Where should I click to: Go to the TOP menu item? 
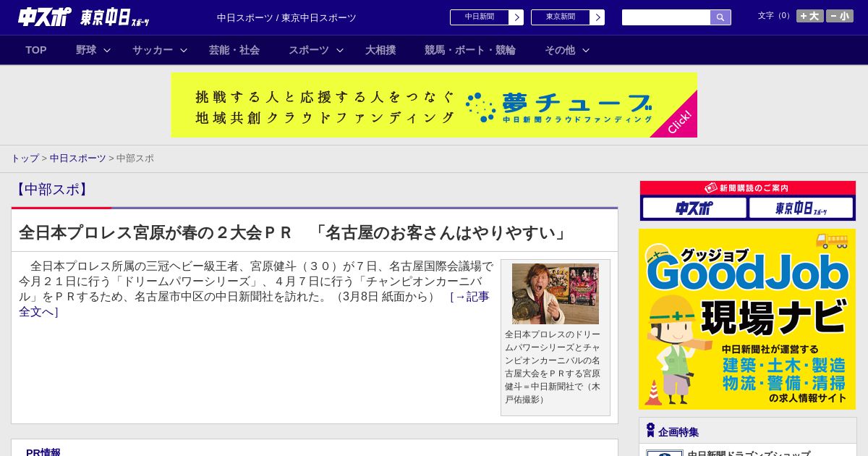click(36, 50)
